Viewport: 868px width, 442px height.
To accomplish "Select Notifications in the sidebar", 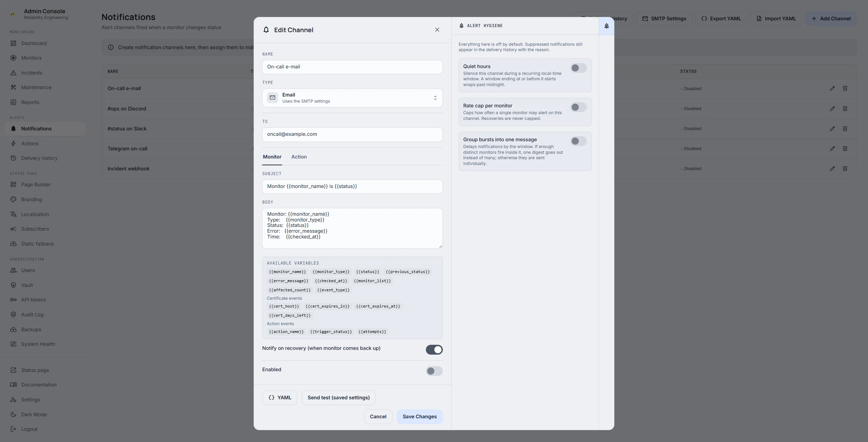I will point(45,129).
